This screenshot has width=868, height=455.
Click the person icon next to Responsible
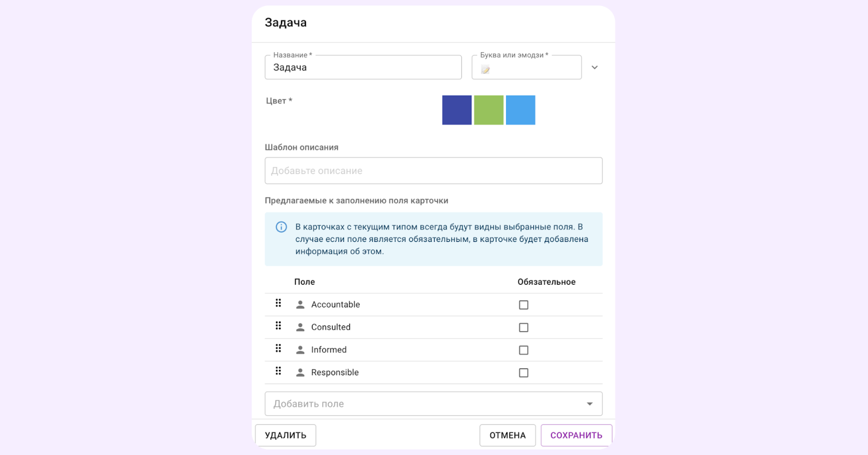[300, 373]
